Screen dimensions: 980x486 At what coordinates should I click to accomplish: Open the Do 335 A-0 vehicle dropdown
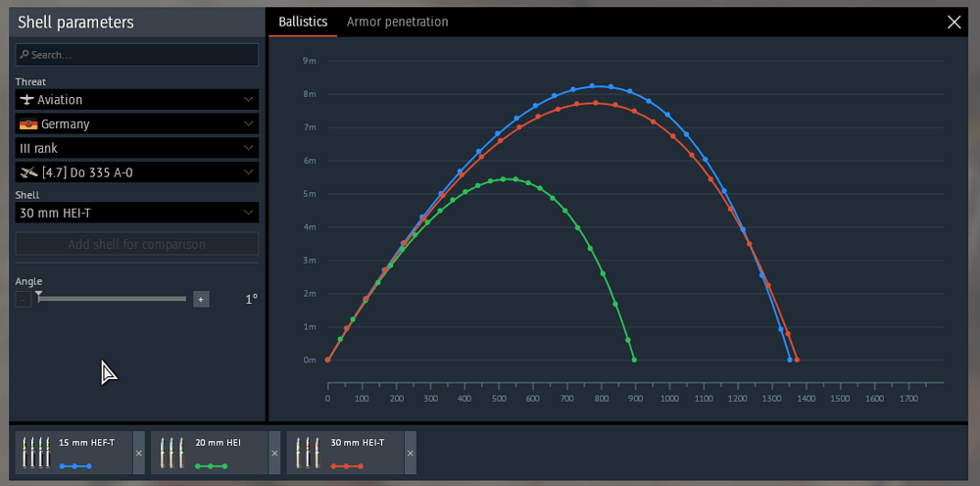coord(137,172)
